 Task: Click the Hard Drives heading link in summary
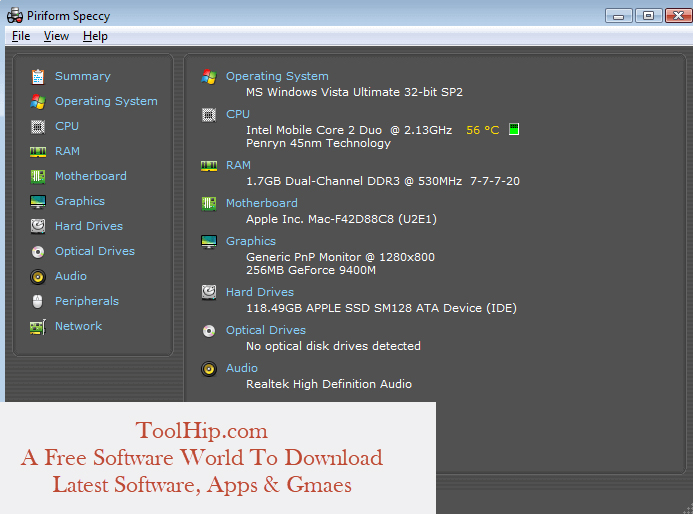pyautogui.click(x=260, y=292)
